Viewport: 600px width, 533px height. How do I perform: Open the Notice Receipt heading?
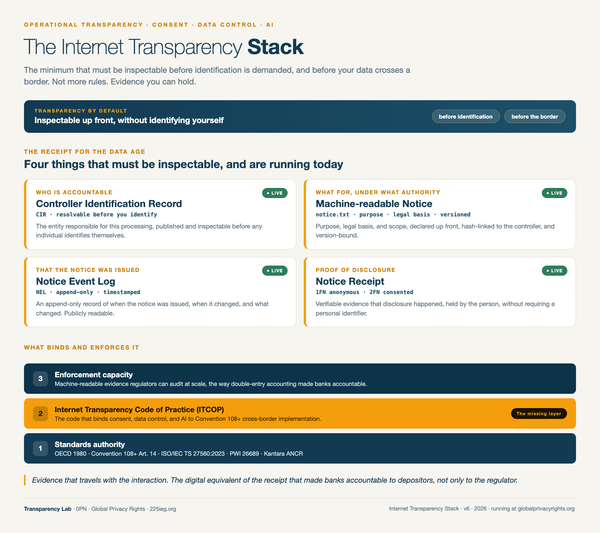(x=350, y=281)
